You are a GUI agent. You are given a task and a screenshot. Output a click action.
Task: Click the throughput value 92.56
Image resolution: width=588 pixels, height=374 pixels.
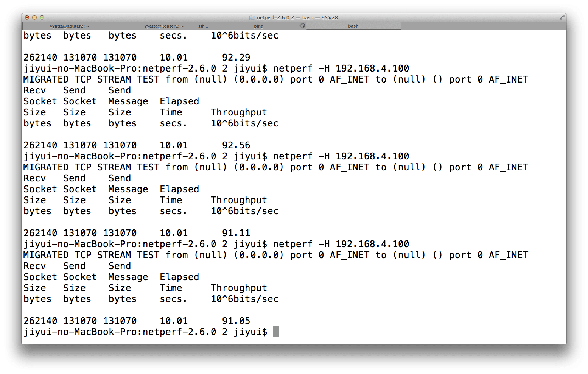click(236, 145)
